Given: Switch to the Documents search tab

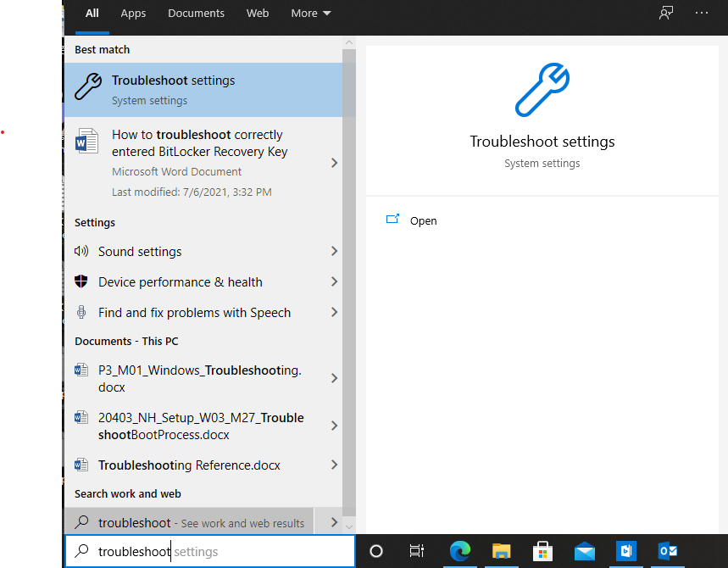Looking at the screenshot, I should tap(196, 13).
